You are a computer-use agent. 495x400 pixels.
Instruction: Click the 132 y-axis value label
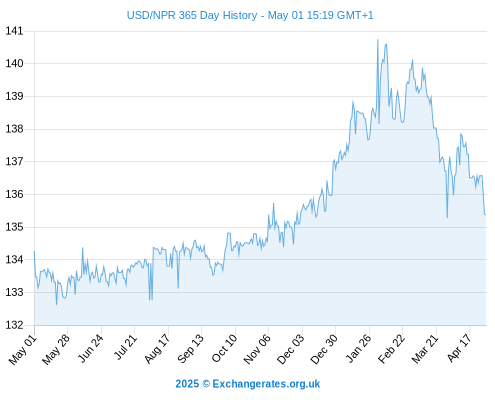pyautogui.click(x=14, y=325)
